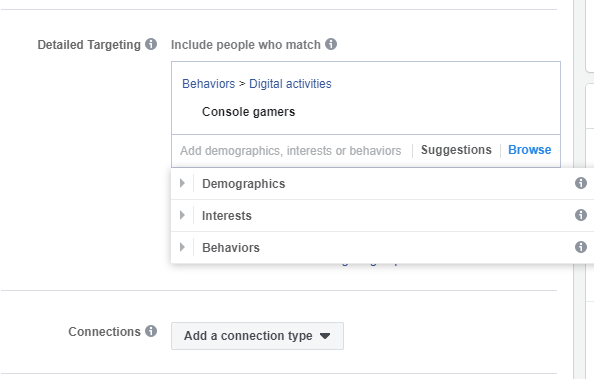Click info icon next to Detailed Targeting
The width and height of the screenshot is (594, 379).
pos(151,44)
